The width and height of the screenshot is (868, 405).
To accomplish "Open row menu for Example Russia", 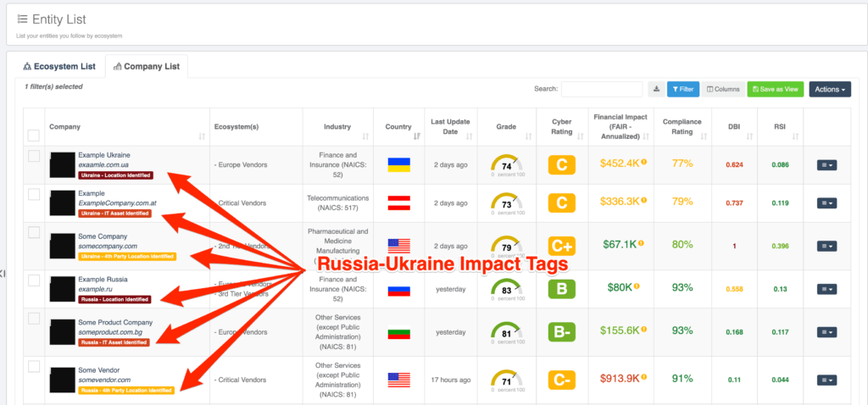I will [826, 289].
